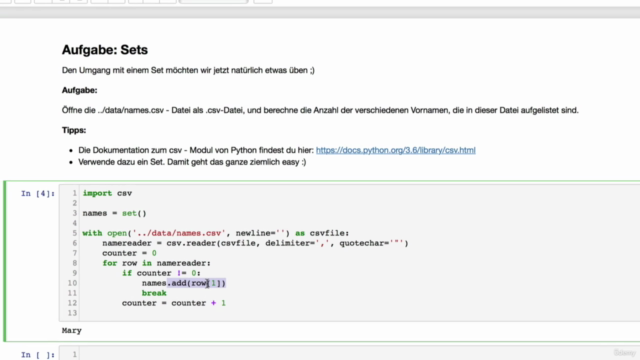
Task: Place cursor in the 'with open' line
Action: [216, 233]
